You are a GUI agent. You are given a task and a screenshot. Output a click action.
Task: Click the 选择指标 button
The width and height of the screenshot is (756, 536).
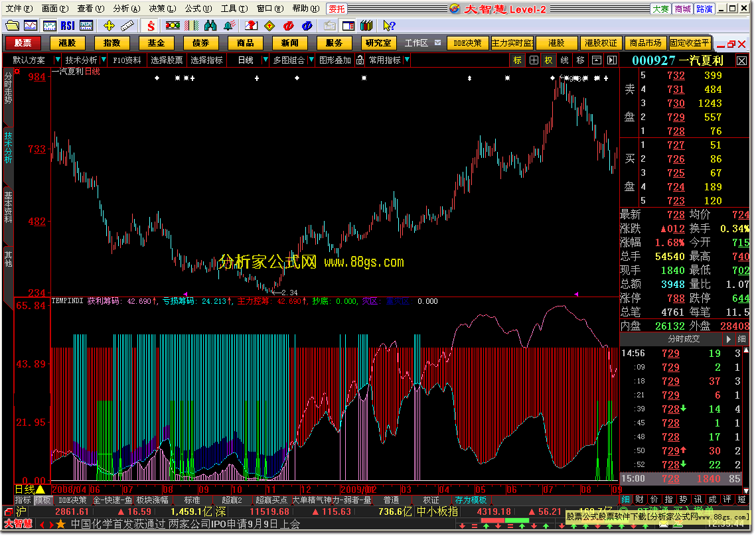click(x=206, y=60)
